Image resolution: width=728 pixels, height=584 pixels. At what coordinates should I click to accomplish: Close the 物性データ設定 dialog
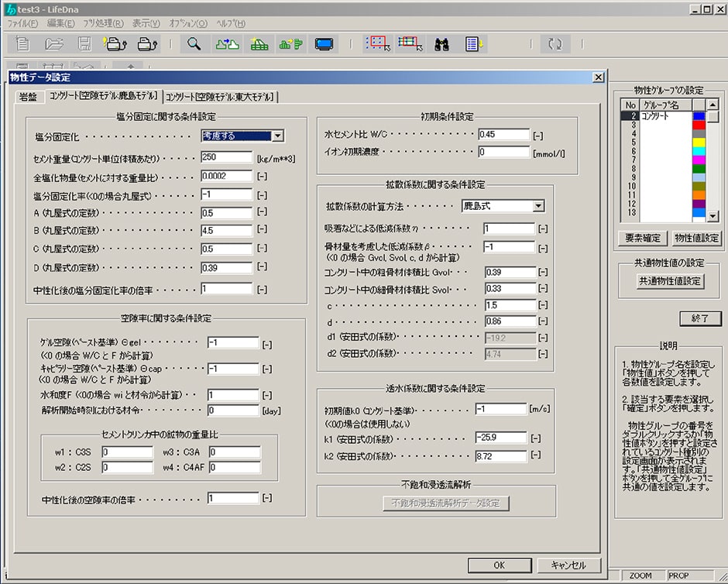(x=599, y=77)
